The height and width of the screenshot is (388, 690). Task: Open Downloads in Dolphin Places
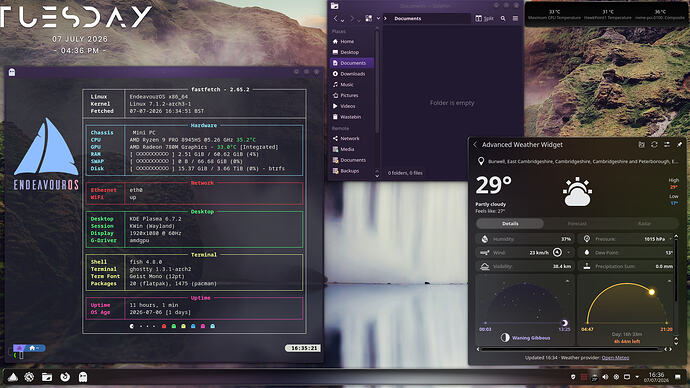tap(352, 74)
